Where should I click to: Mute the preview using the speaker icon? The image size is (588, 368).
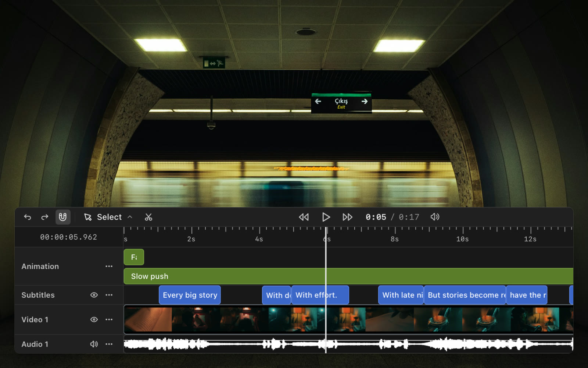pos(435,217)
